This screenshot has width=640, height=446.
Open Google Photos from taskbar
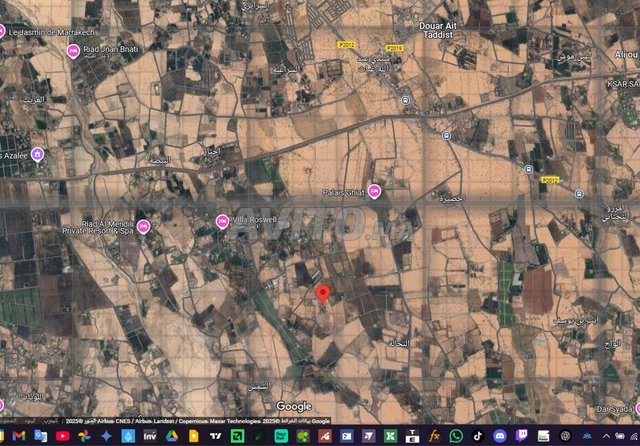tap(84, 436)
